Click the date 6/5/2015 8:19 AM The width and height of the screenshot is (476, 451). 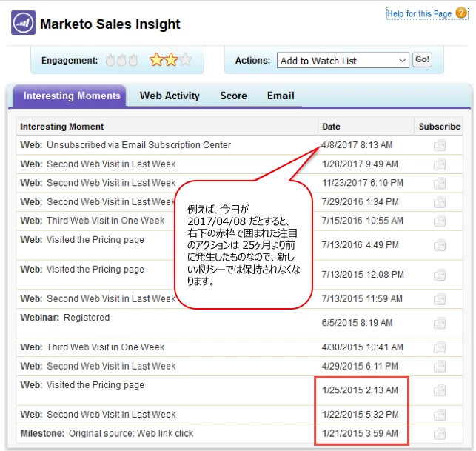pos(357,323)
